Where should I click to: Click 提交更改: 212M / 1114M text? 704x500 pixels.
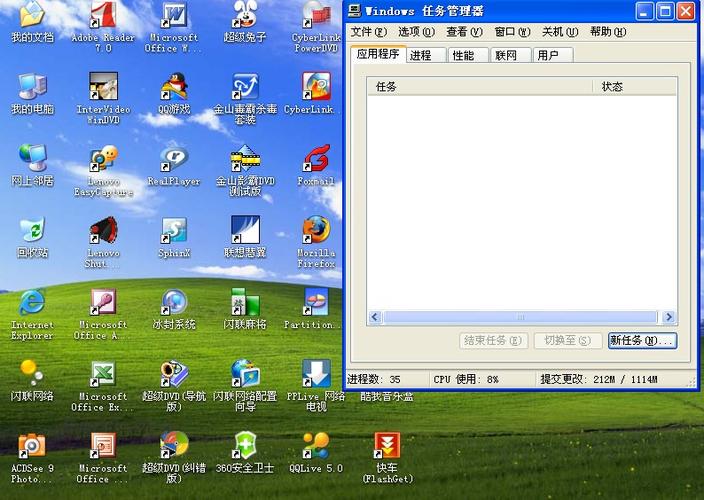[x=598, y=380]
